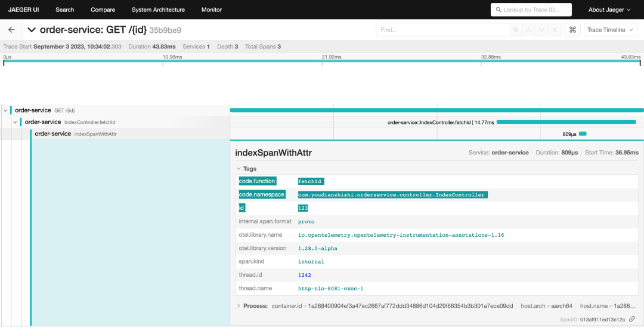Collapse the Tags section

[246, 169]
